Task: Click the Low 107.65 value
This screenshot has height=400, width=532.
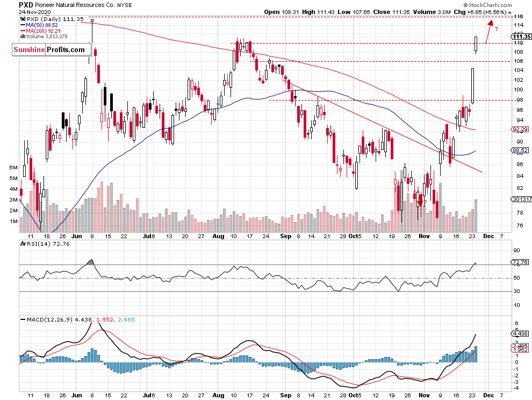Action: (354, 12)
